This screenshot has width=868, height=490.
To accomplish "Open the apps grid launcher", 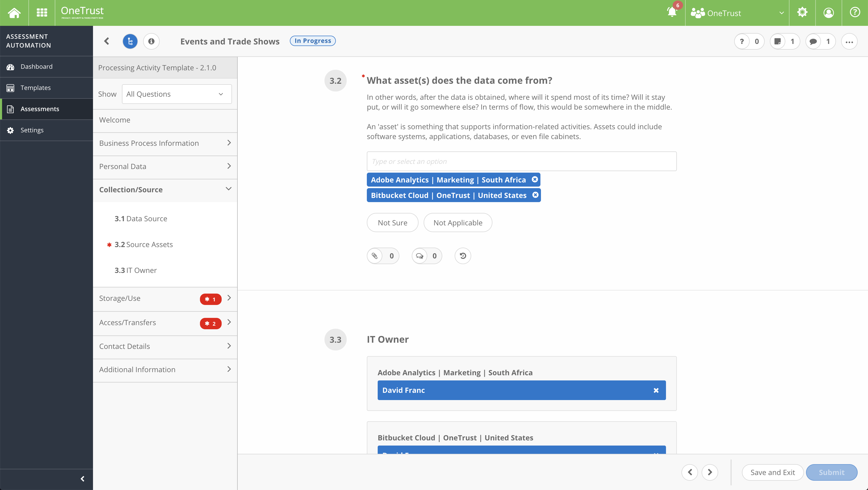I will point(42,13).
